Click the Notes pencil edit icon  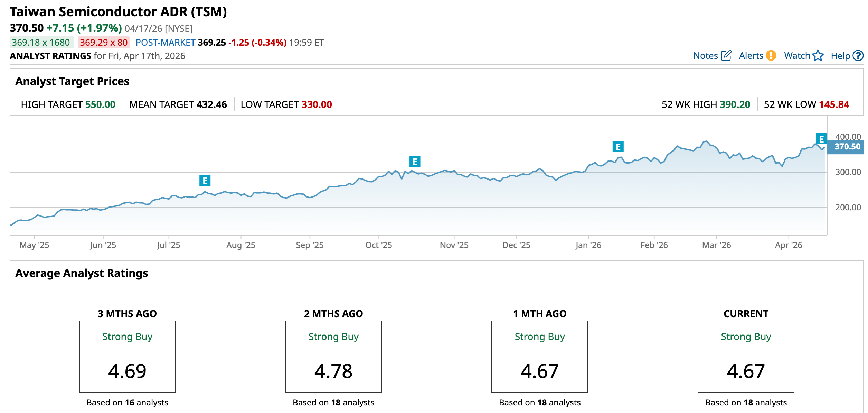(726, 55)
